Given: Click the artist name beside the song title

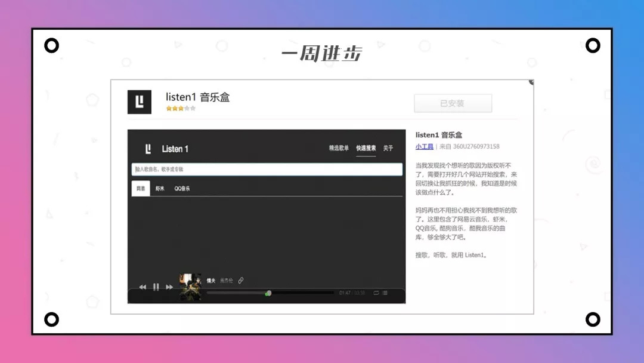Looking at the screenshot, I should 227,281.
